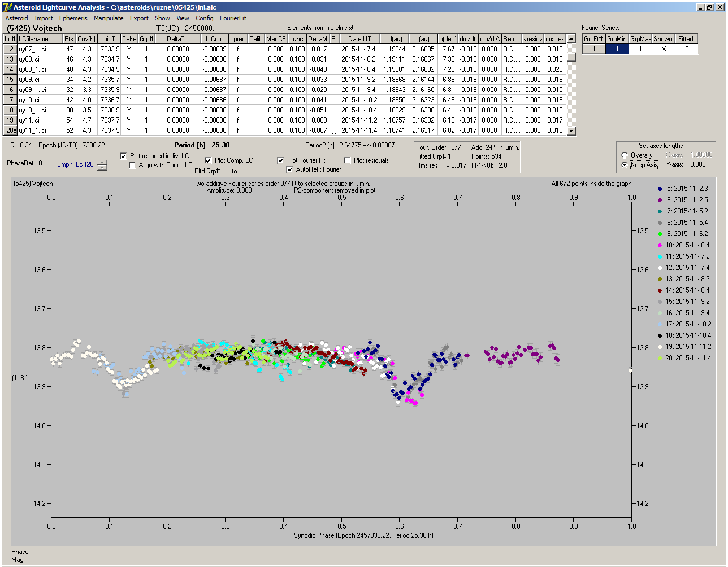Click legend dot for 11; 2015-11- 7.2
The height and width of the screenshot is (567, 728).
[660, 256]
